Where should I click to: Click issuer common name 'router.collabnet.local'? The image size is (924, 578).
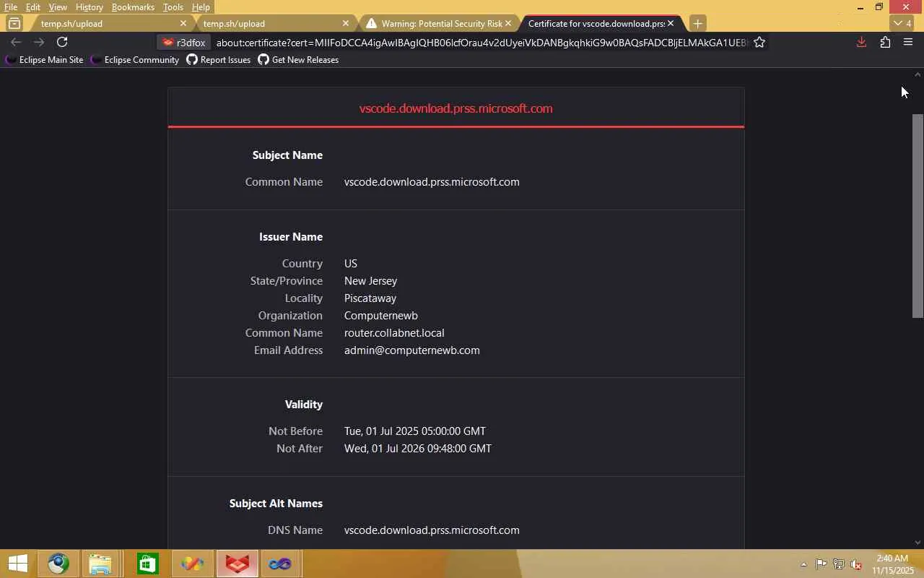click(x=394, y=333)
